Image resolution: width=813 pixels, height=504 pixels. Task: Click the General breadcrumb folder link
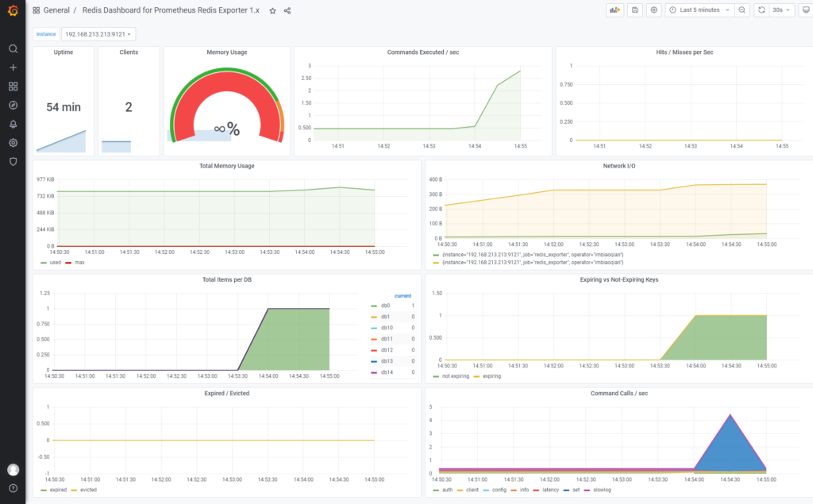pos(56,11)
